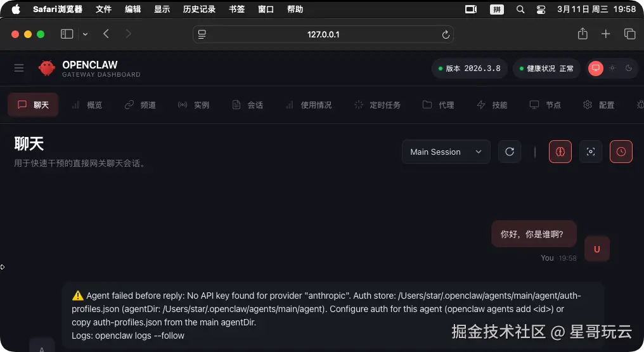Open the 文件 menu
The height and width of the screenshot is (352, 644).
tap(103, 9)
